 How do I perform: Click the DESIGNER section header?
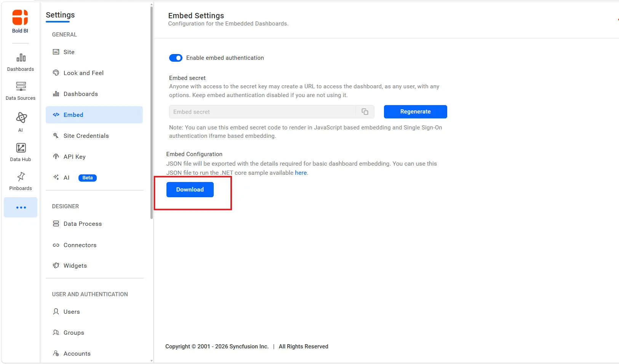66,206
